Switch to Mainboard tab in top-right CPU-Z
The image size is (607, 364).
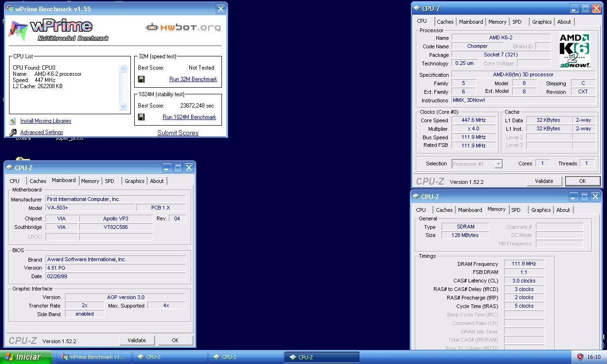click(x=471, y=22)
